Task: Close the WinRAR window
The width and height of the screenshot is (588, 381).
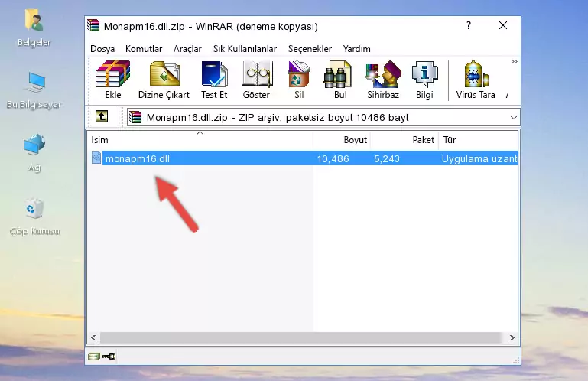Action: coord(503,25)
